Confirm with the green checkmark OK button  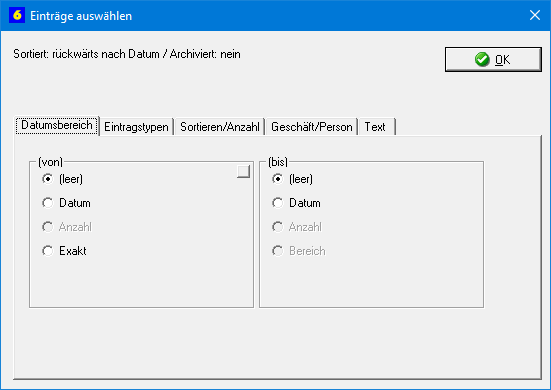(x=493, y=59)
